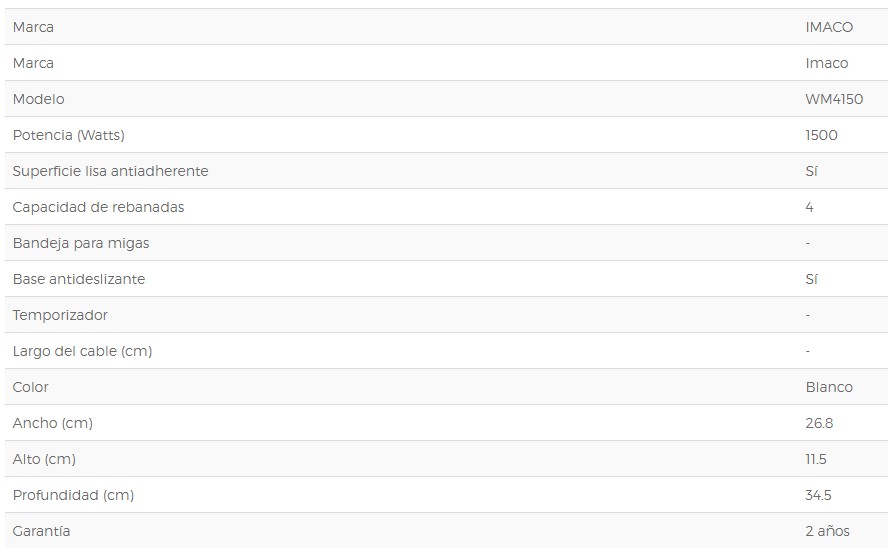Viewport: 888px width, 559px height.
Task: Click the Alto (cm) label
Action: [44, 459]
